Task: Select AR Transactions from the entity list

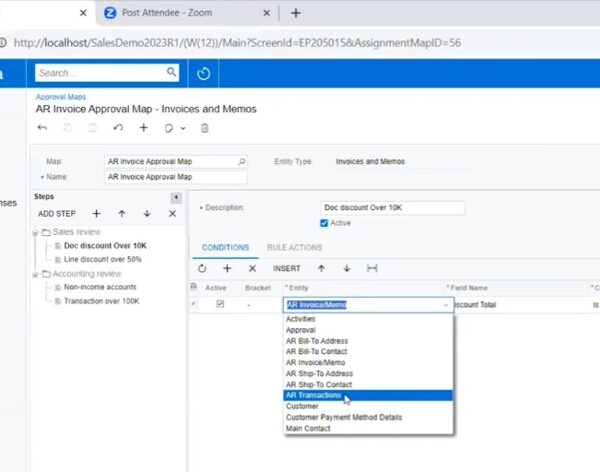Action: [x=313, y=395]
